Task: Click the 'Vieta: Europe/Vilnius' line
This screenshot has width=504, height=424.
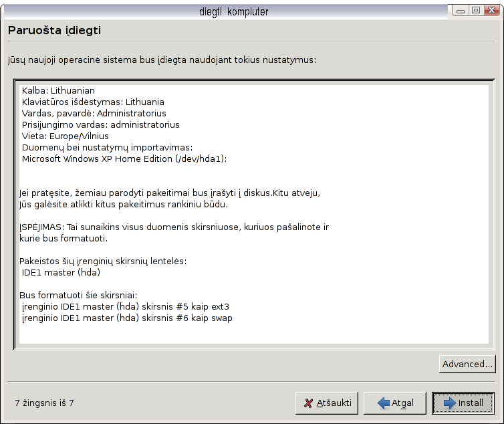Action: [65, 136]
